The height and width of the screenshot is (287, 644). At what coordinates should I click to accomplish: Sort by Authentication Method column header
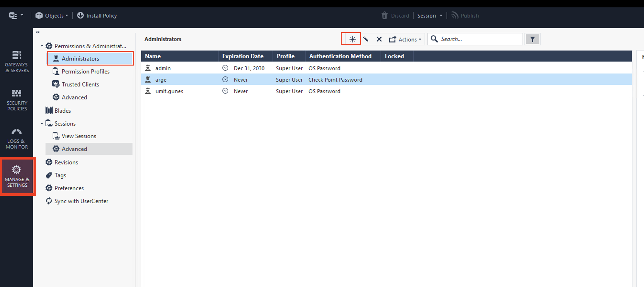(343, 56)
